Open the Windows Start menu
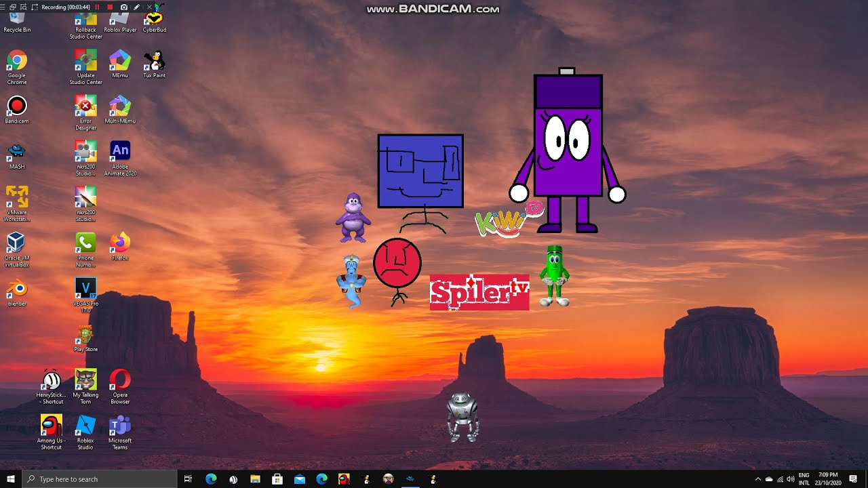The image size is (868, 488). pyautogui.click(x=10, y=479)
